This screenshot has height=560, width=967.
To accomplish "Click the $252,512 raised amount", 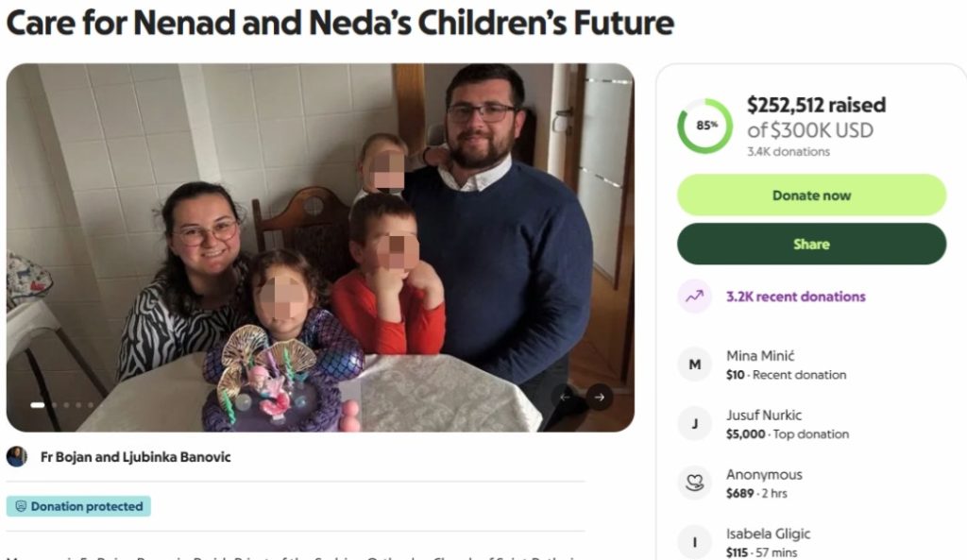I will pyautogui.click(x=816, y=106).
